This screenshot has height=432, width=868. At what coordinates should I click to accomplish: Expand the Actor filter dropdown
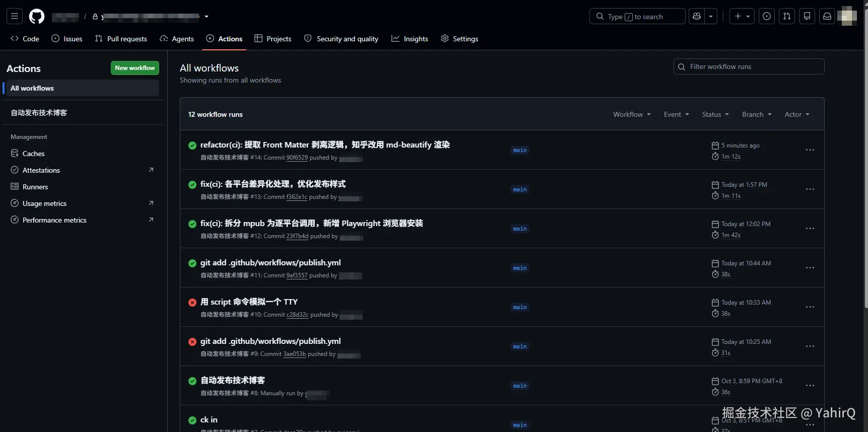(797, 114)
